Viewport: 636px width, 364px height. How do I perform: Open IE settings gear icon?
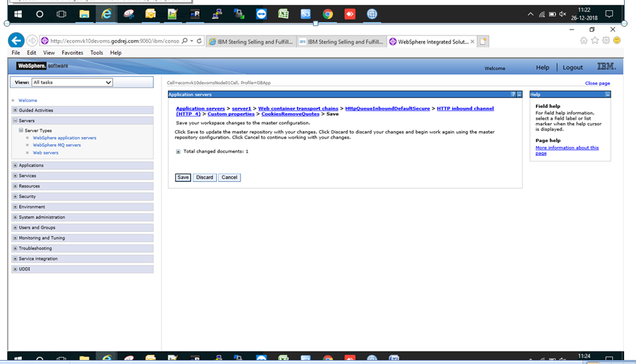[x=606, y=40]
